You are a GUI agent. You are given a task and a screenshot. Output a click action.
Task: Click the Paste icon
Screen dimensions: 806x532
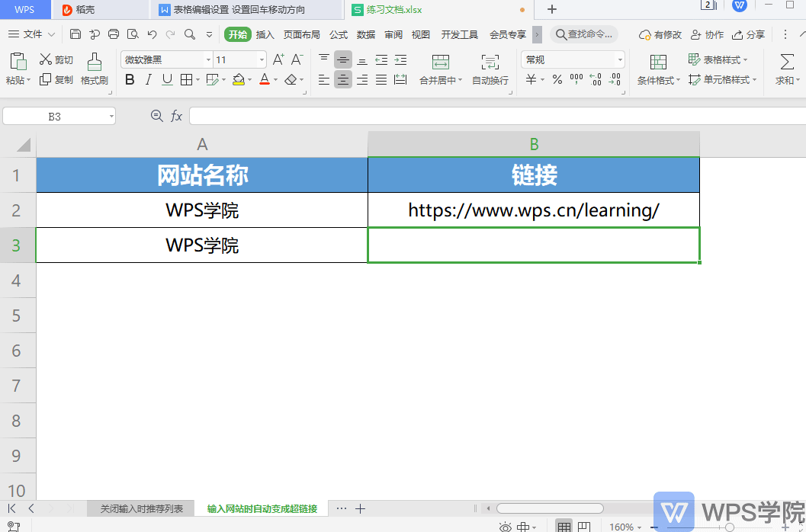tap(18, 61)
